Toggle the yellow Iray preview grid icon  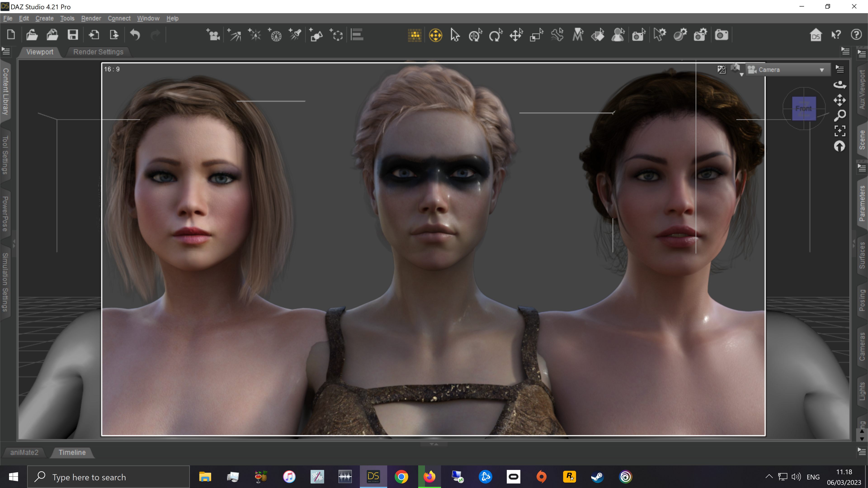point(415,35)
